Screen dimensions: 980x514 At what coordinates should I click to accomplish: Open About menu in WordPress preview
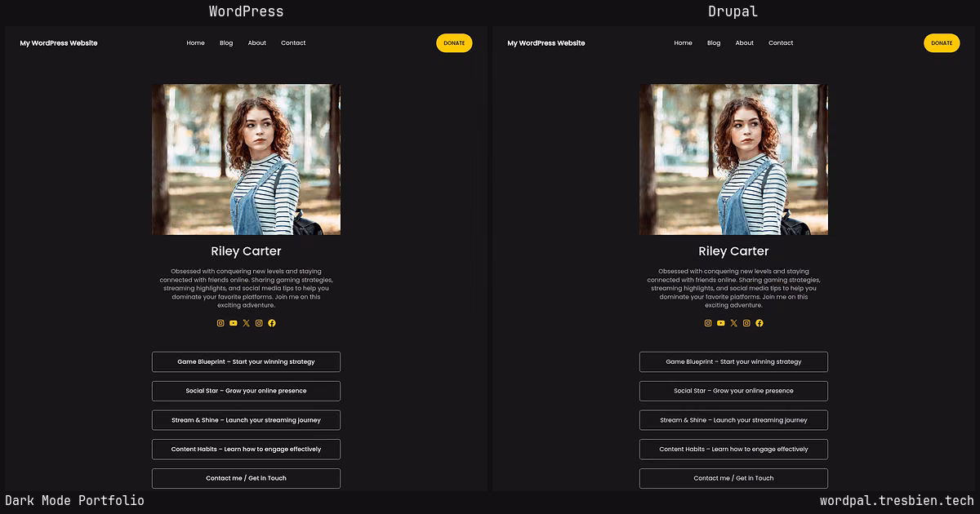click(257, 43)
